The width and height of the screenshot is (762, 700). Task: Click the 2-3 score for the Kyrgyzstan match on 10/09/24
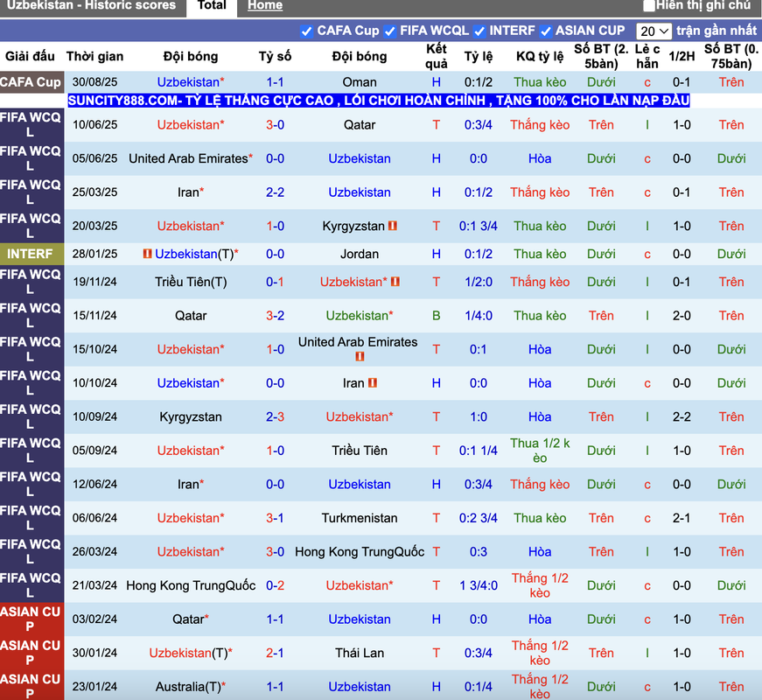click(275, 416)
